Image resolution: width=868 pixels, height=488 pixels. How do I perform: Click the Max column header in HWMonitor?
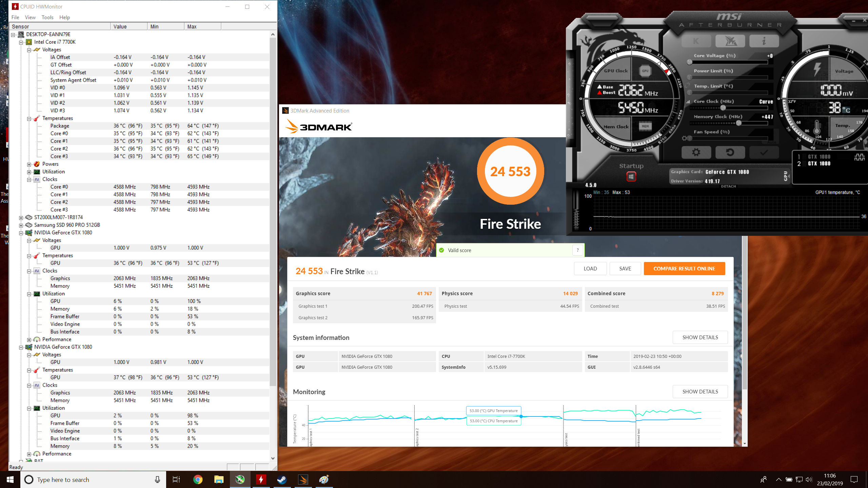202,26
